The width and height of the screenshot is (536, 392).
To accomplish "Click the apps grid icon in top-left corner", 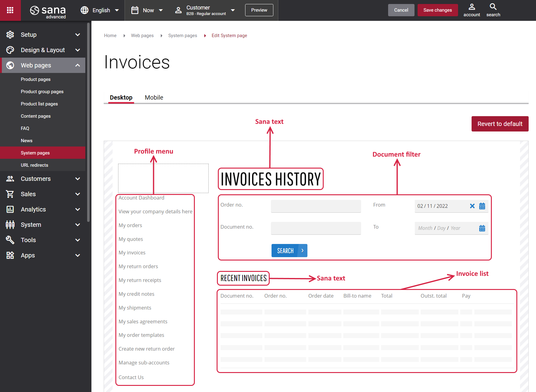I will click(10, 10).
